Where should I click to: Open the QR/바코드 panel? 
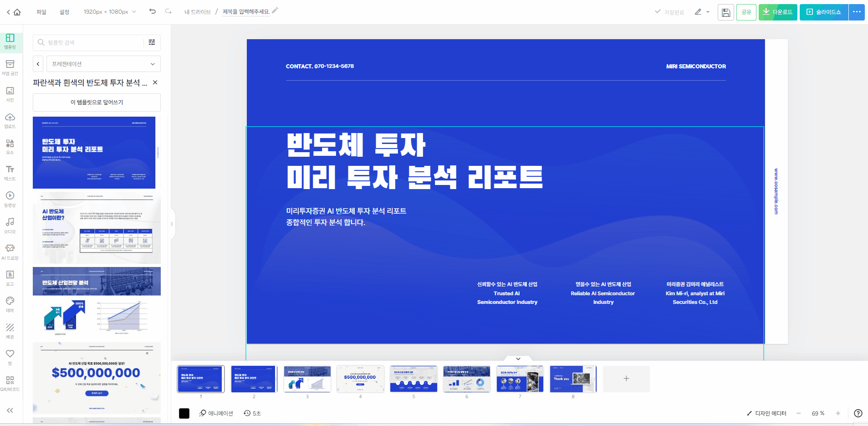coord(10,384)
